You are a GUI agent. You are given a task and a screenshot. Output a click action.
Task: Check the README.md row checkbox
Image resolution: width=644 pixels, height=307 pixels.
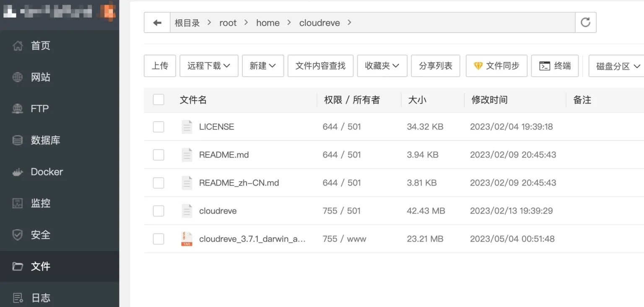pos(158,155)
